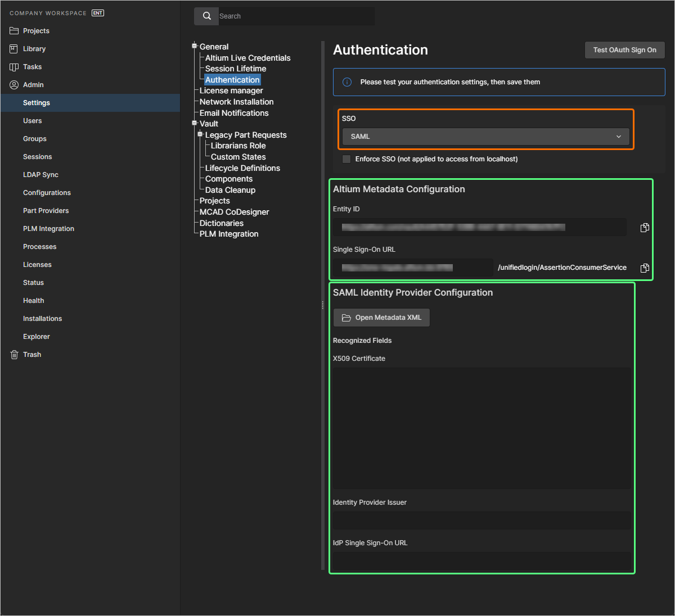This screenshot has height=616, width=675.
Task: Click the Projects folder icon in sidebar
Action: click(x=14, y=31)
